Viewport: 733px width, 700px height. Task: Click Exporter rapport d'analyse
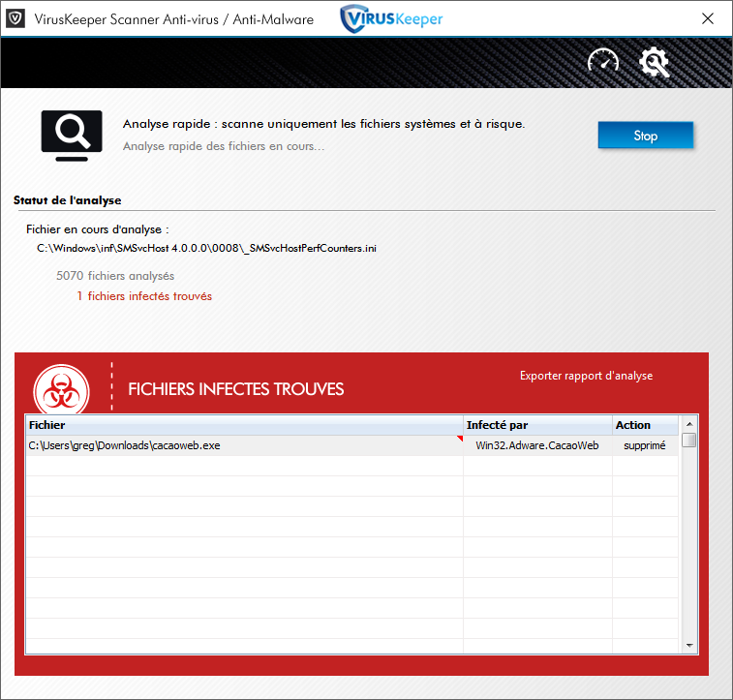[586, 376]
